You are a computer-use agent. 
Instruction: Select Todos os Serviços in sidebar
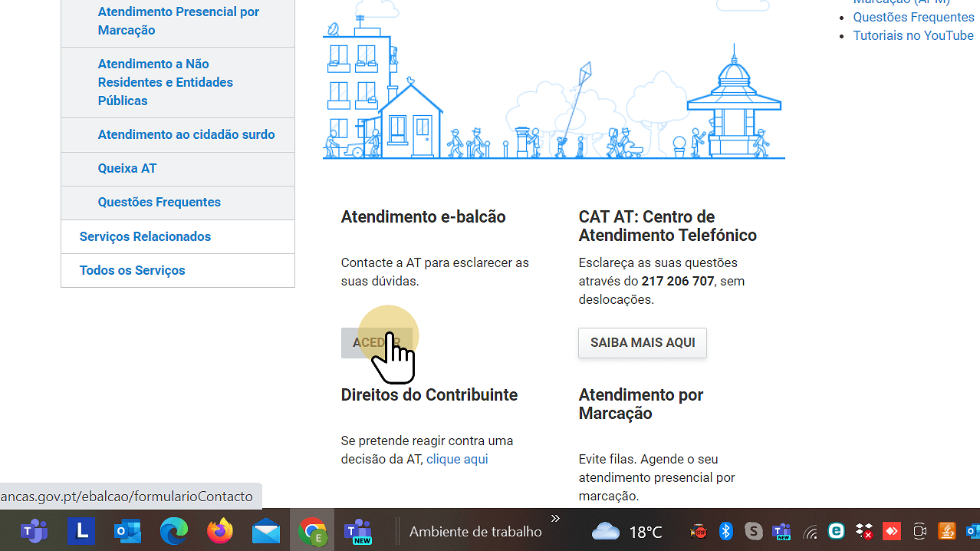tap(132, 270)
